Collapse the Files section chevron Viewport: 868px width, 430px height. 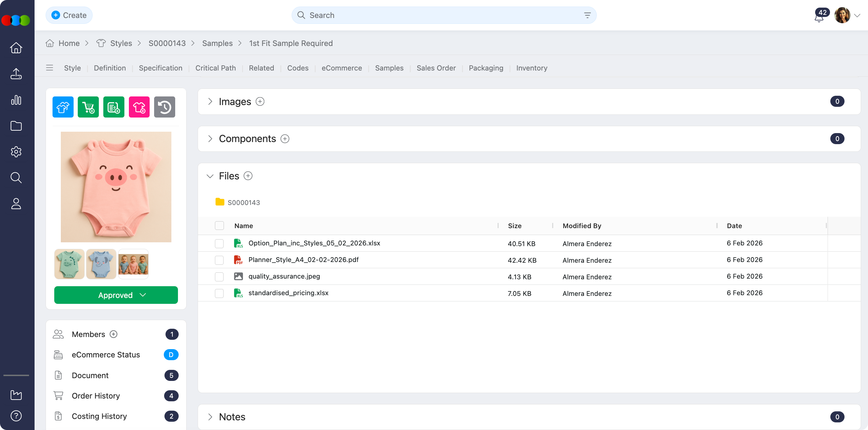[210, 176]
